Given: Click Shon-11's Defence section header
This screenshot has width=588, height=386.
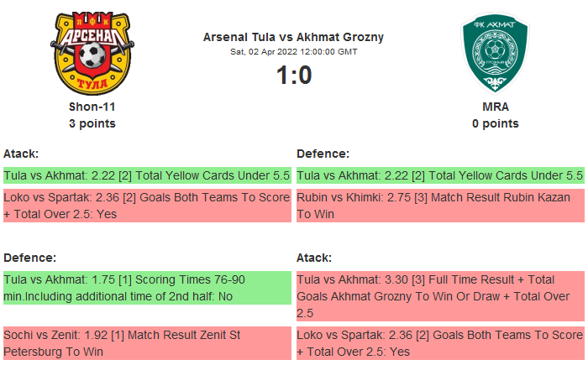Looking at the screenshot, I should click(x=29, y=258).
